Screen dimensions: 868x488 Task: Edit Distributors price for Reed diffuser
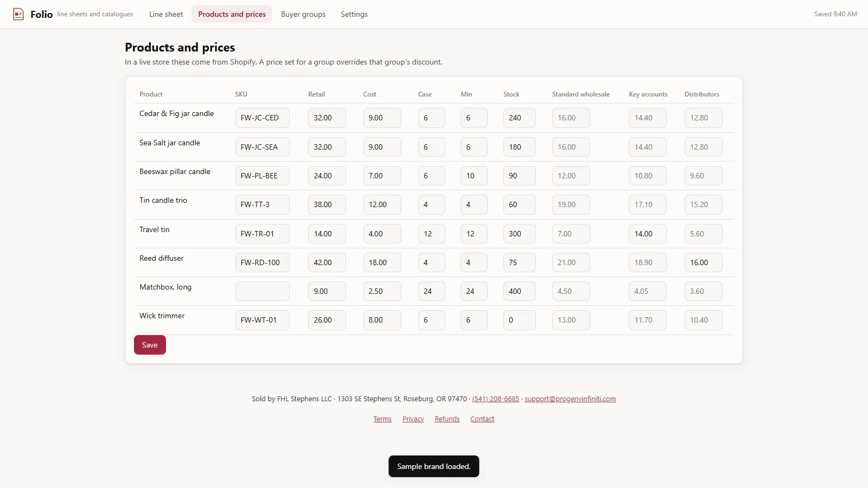tap(703, 262)
